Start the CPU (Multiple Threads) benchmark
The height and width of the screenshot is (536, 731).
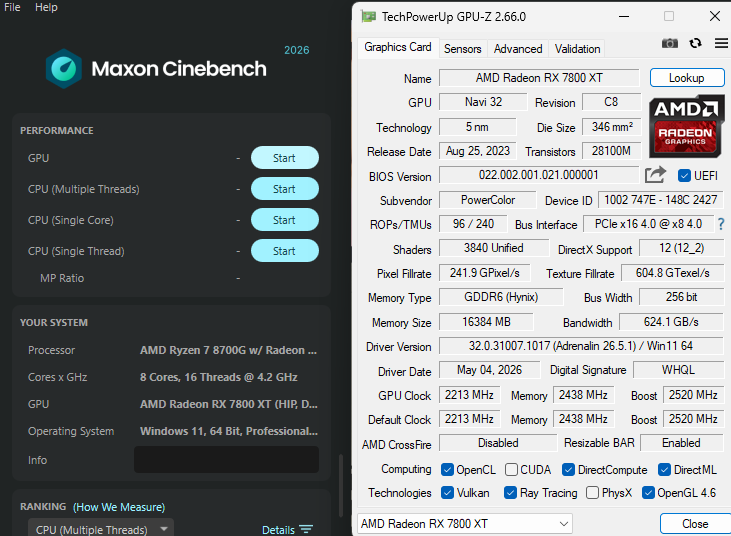(285, 189)
